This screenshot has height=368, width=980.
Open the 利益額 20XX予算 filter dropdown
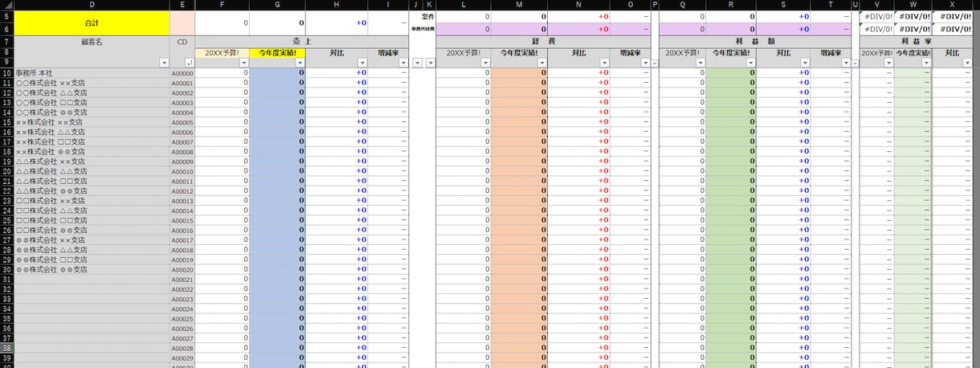click(x=700, y=63)
